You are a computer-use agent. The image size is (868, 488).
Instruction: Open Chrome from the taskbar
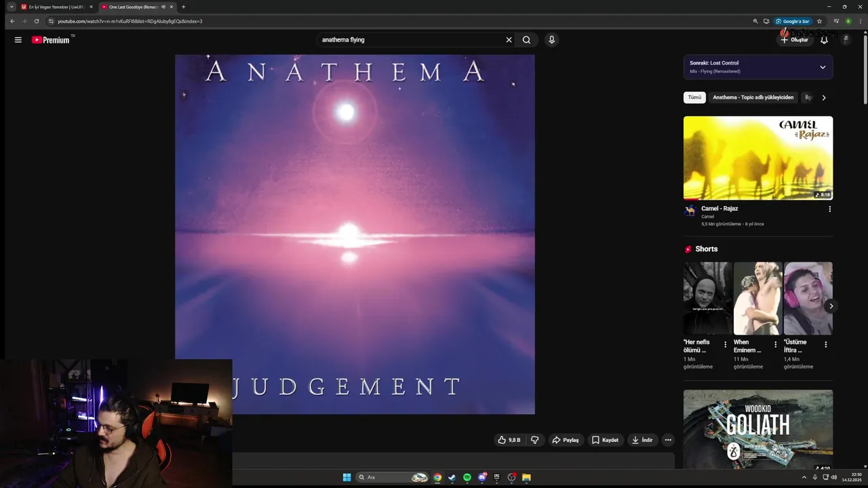[437, 477]
